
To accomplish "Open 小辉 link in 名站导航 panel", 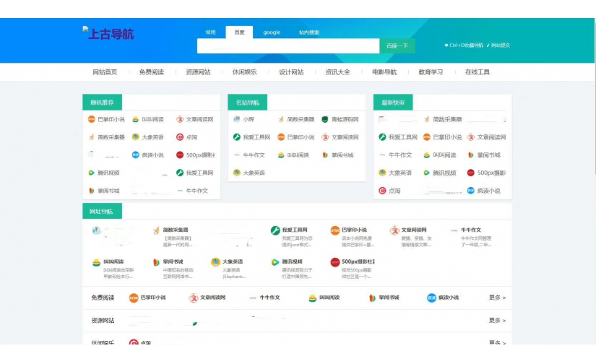I will point(249,119).
